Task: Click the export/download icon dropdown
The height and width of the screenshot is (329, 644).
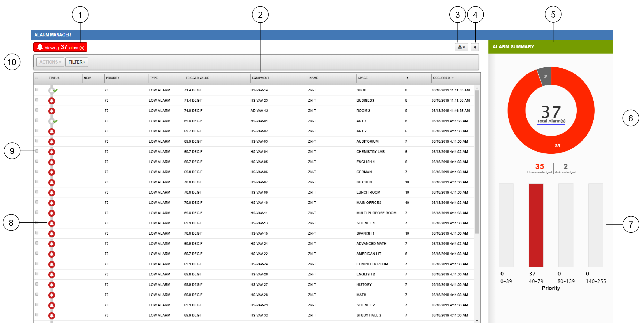Action: click(x=461, y=47)
